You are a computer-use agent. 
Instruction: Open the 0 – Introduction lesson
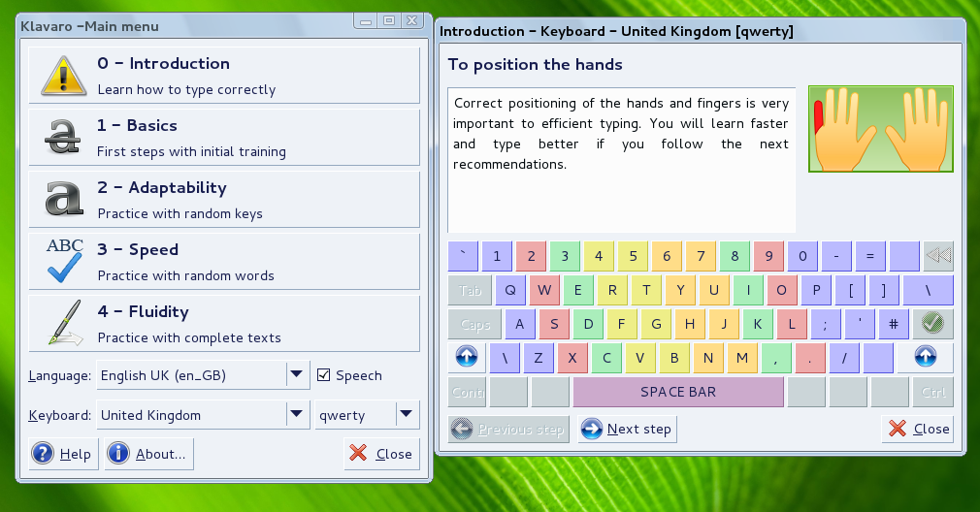(224, 76)
